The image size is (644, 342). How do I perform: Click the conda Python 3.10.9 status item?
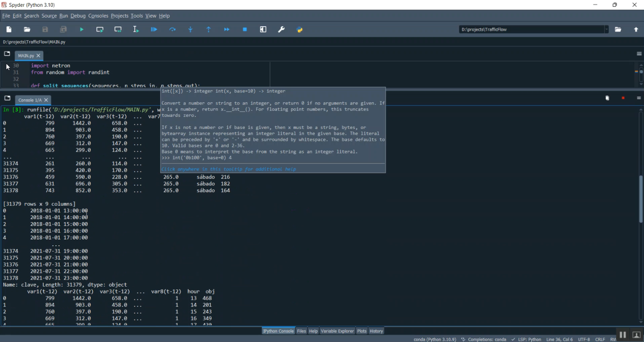(x=434, y=339)
